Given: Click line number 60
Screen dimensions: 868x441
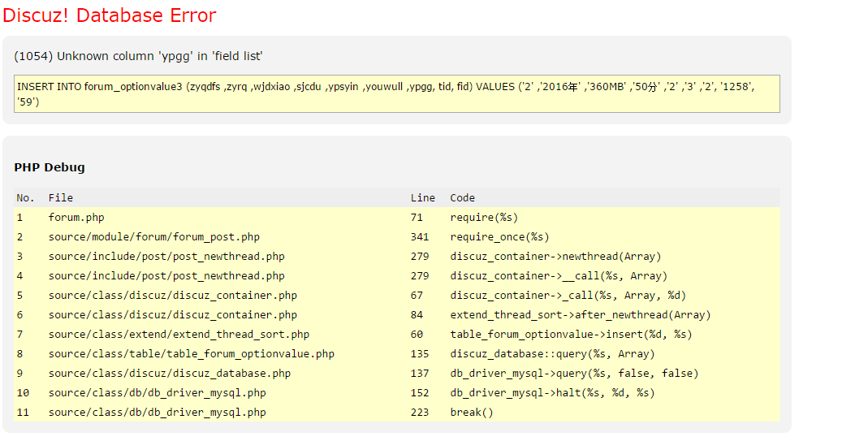Looking at the screenshot, I should 417,334.
